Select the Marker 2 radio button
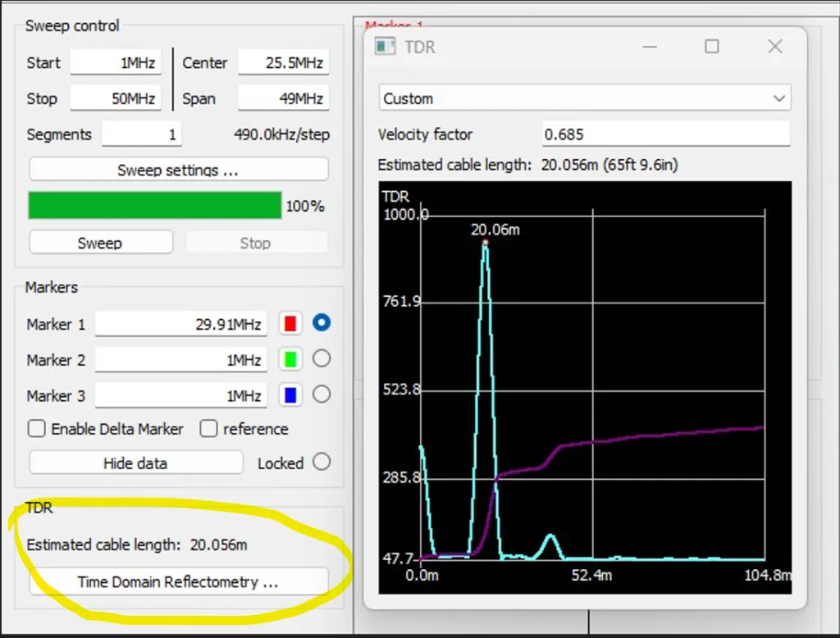 (322, 358)
